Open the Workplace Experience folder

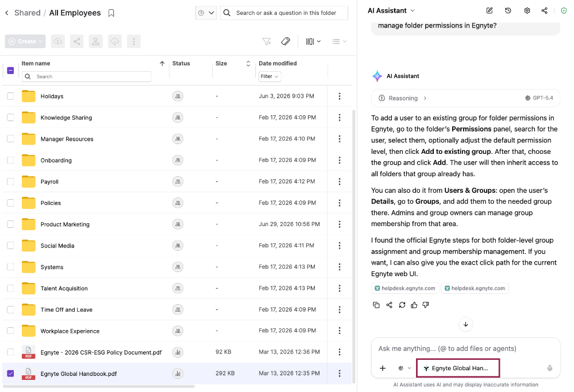pos(70,331)
